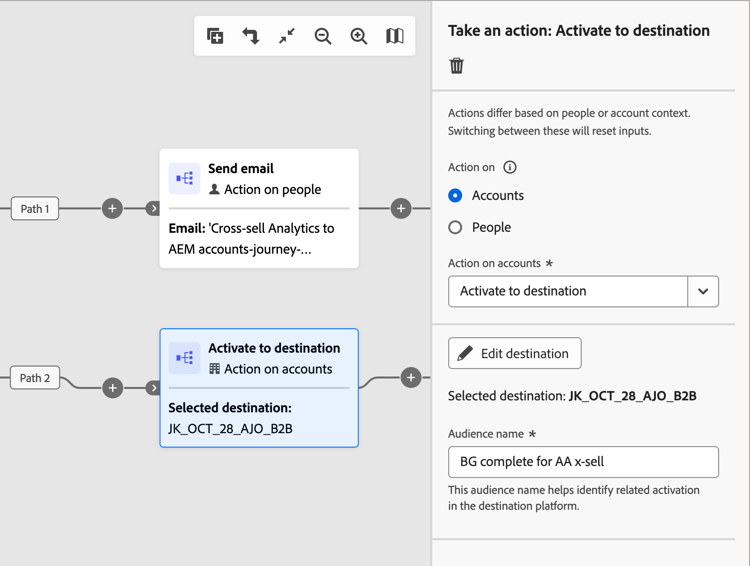750x566 pixels.
Task: Click the undo arrow toolbar icon
Action: point(251,36)
